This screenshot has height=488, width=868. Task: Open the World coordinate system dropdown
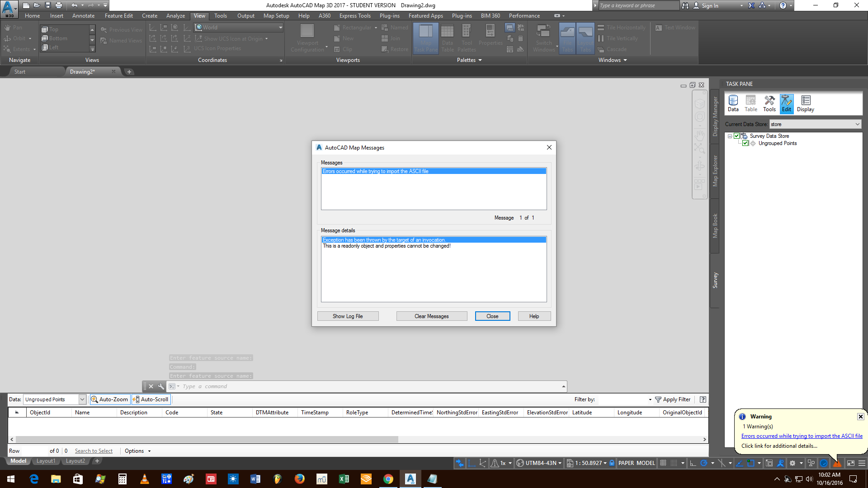click(x=279, y=27)
